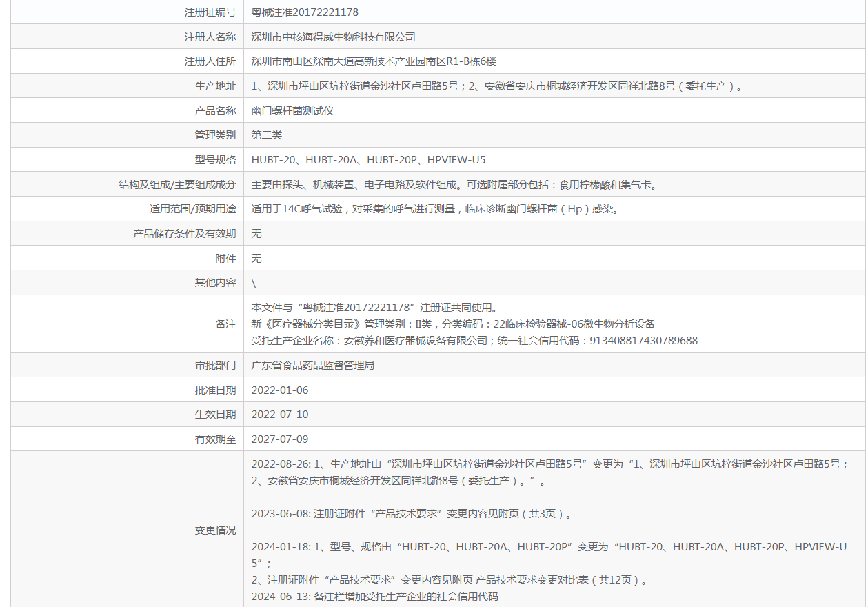Click the structure and composition description text
The image size is (868, 607).
[x=455, y=185]
